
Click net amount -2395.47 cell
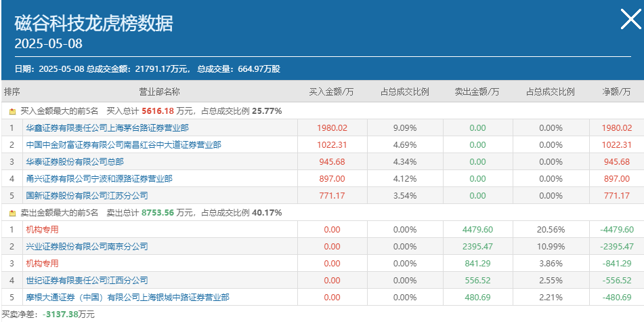click(x=616, y=246)
